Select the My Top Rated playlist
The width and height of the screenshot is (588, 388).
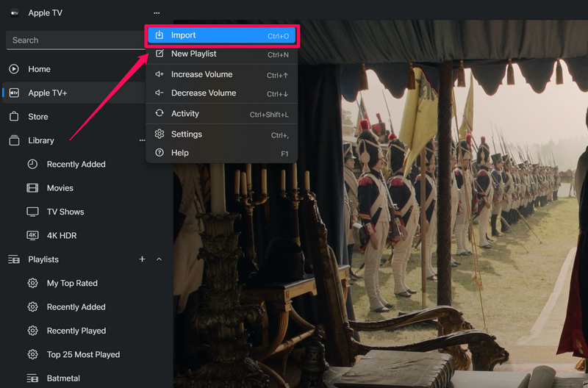coord(71,283)
